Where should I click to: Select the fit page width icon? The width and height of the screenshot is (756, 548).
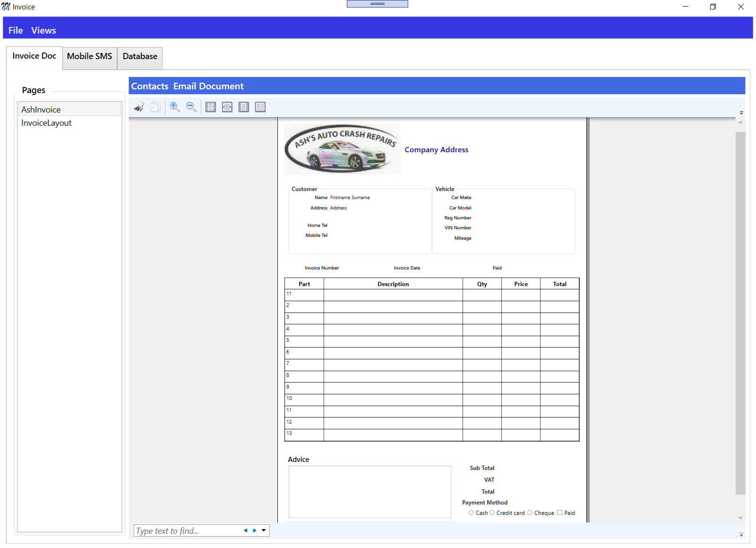[227, 107]
